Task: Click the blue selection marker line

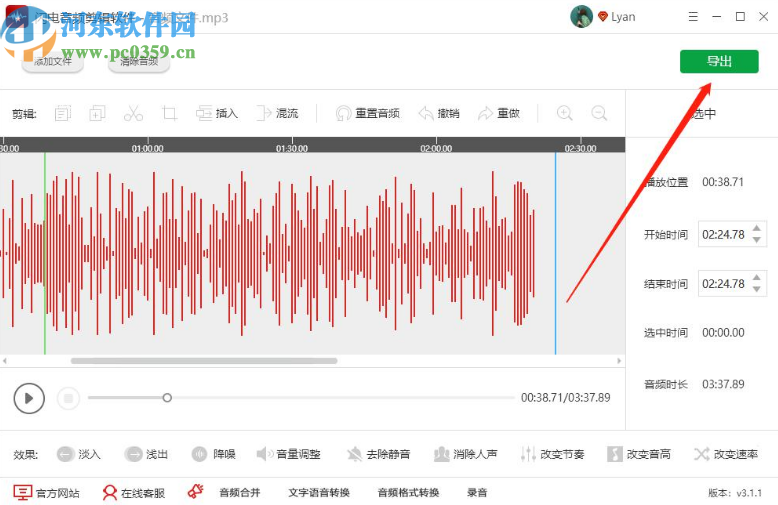Action: pyautogui.click(x=555, y=253)
